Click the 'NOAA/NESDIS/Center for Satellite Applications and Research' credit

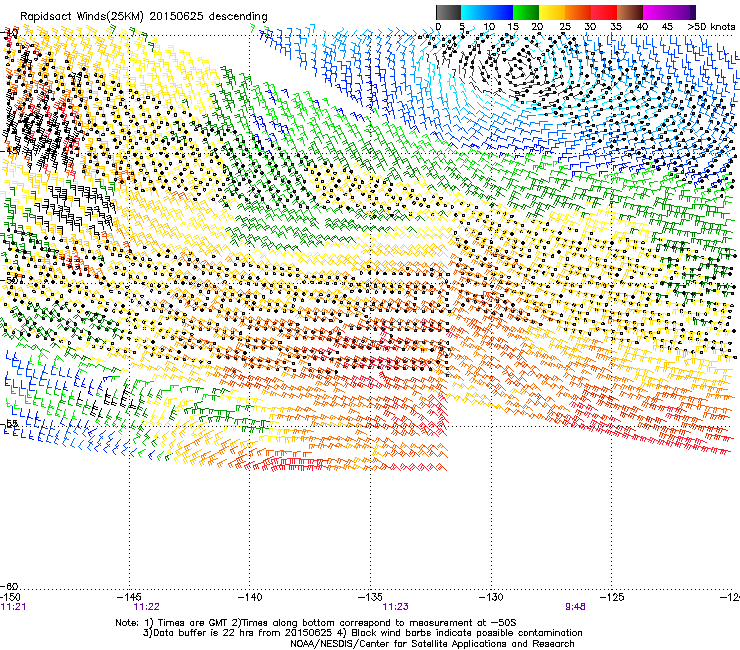[x=432, y=644]
